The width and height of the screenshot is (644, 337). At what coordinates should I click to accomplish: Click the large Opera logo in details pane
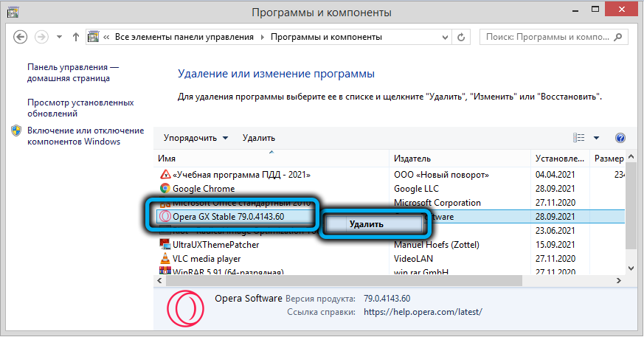(x=182, y=305)
